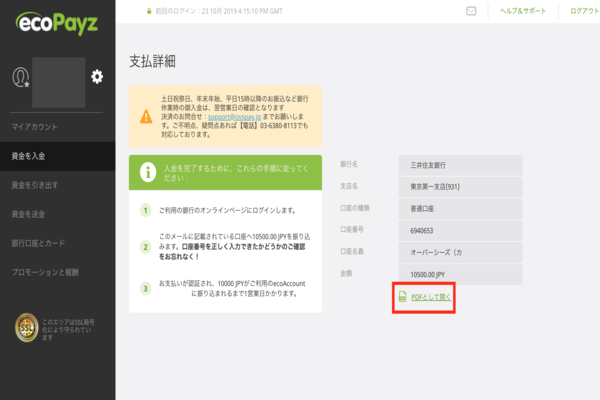Click the 金額 label
The height and width of the screenshot is (400, 600).
tap(346, 273)
